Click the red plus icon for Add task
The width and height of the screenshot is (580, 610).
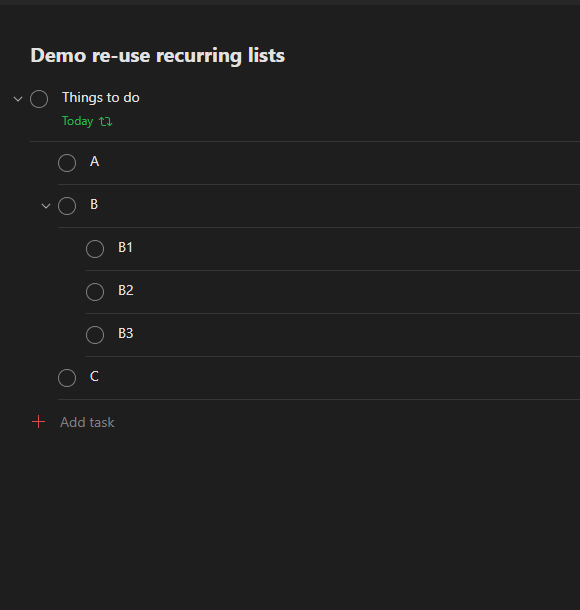pos(39,422)
